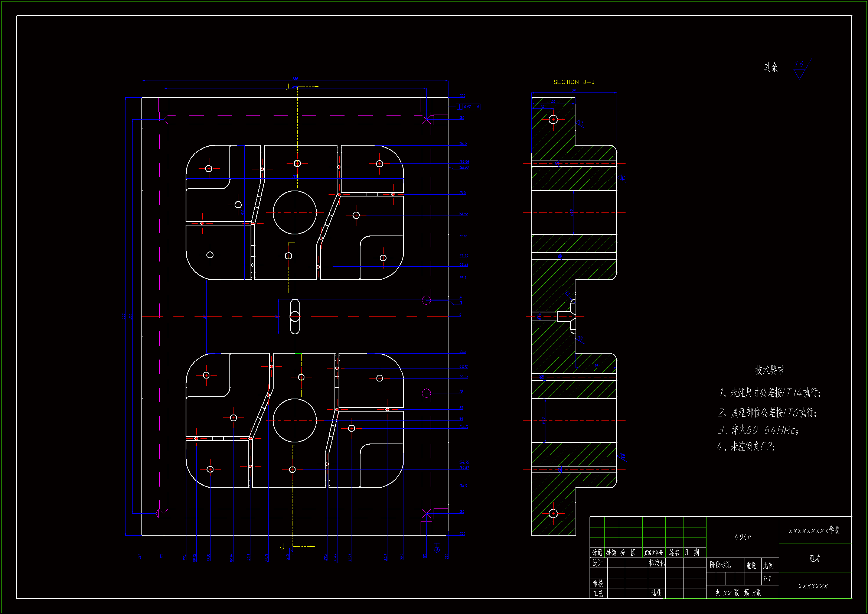Click the 型芯 part name cell
Screen dimensions: 868x614
815,558
